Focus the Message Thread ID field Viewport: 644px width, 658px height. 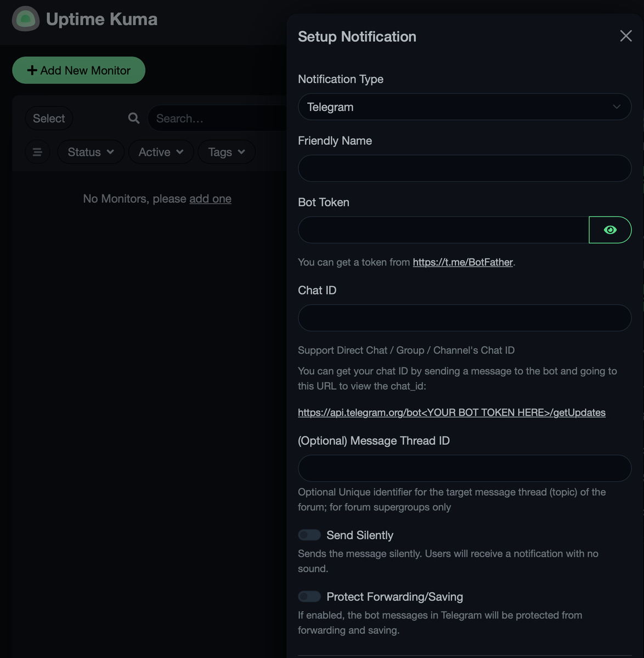point(464,468)
